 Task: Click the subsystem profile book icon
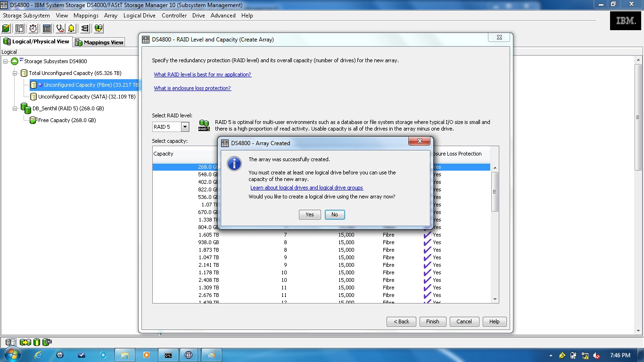coord(19,28)
